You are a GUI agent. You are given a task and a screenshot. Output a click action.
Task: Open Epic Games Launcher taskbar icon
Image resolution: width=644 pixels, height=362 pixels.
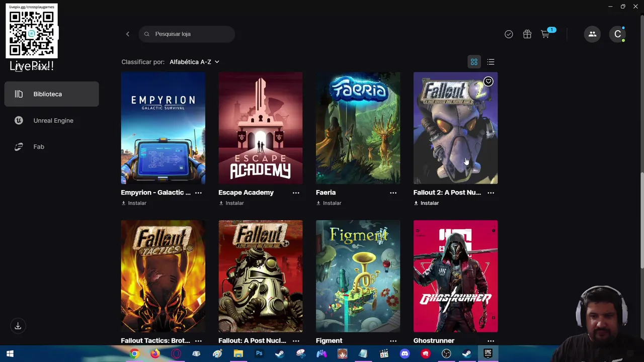tap(488, 354)
